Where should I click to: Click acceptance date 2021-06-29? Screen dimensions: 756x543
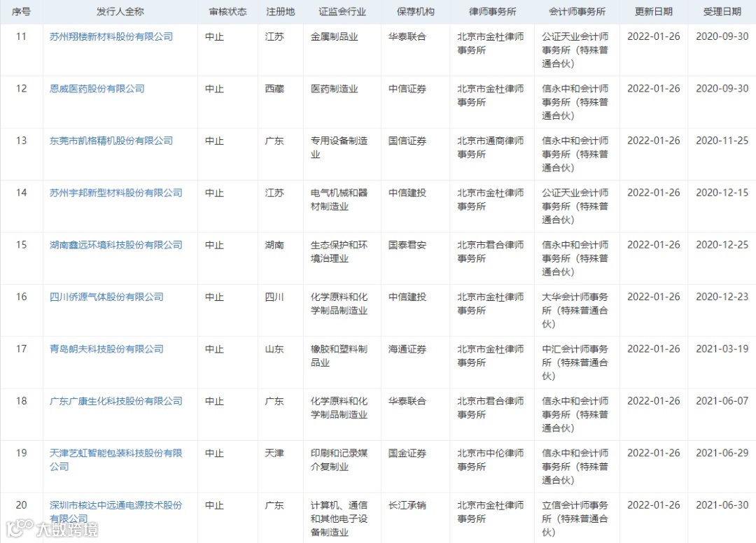722,453
